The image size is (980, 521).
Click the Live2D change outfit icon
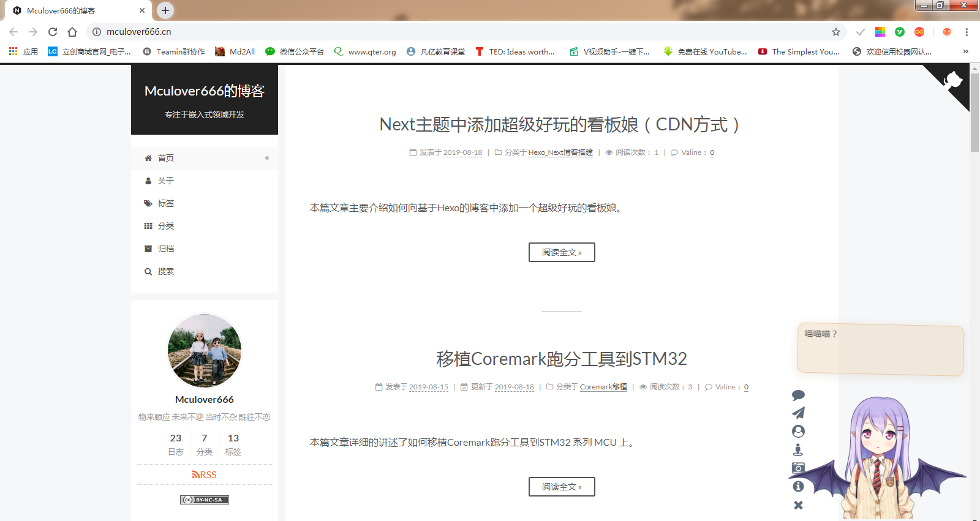point(798,449)
